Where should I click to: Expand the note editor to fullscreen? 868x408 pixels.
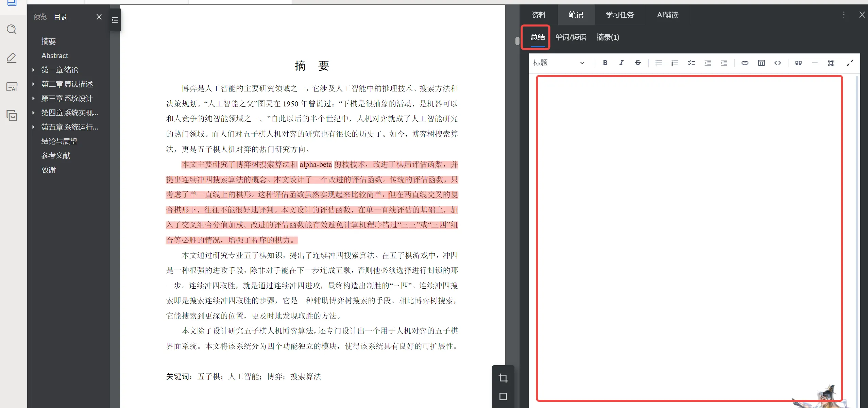850,63
